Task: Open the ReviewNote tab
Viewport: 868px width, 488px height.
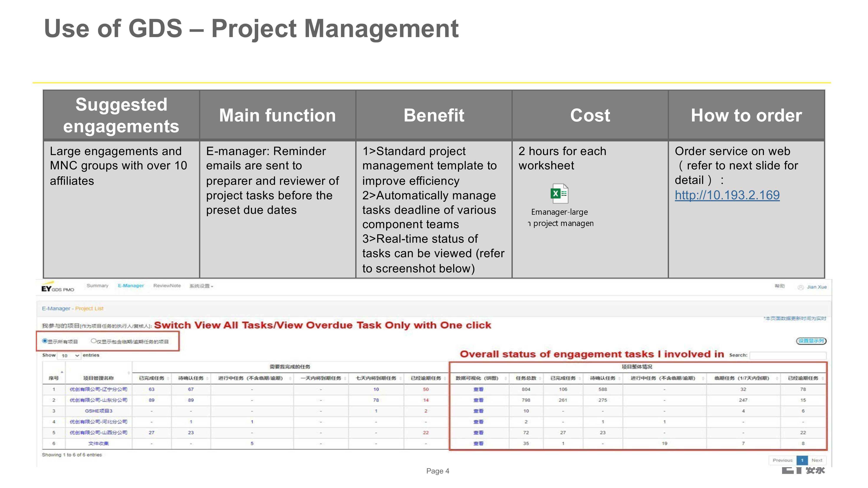Action: pyautogui.click(x=167, y=286)
